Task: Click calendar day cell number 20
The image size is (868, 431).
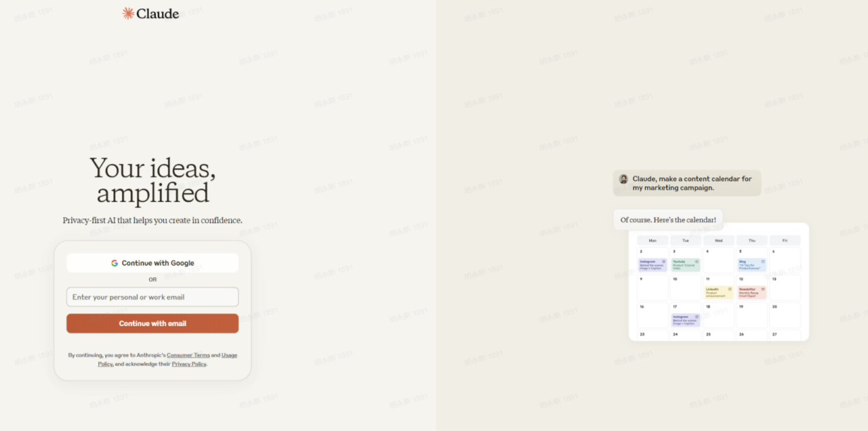Action: click(x=784, y=314)
